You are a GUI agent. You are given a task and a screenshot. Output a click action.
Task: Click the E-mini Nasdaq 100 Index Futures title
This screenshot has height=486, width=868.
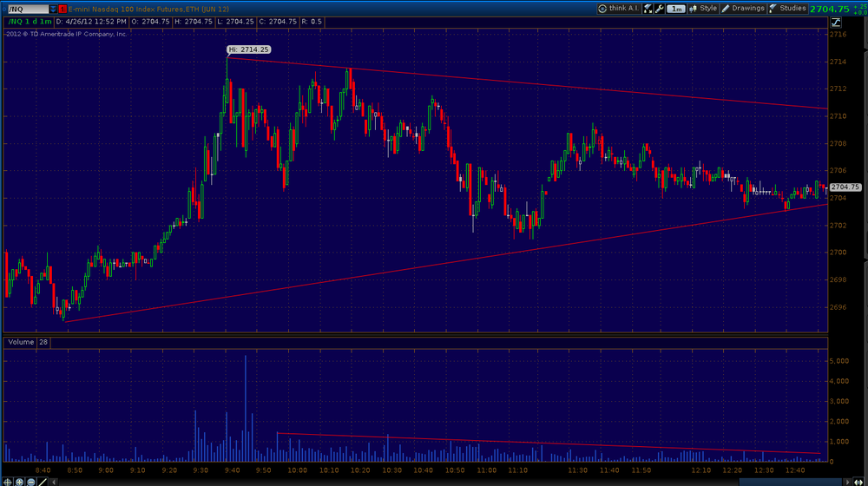[148, 9]
